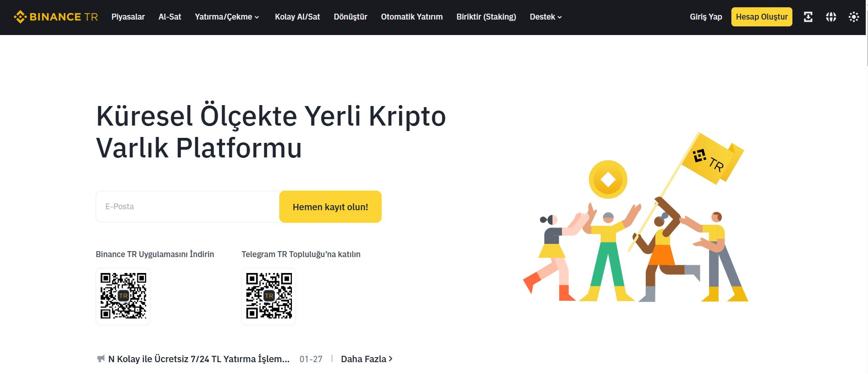Open the app download icon in header

point(808,17)
